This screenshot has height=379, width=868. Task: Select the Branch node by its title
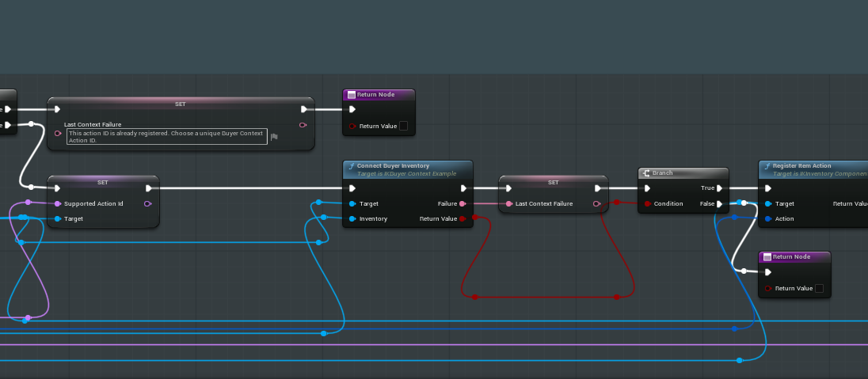coord(663,173)
